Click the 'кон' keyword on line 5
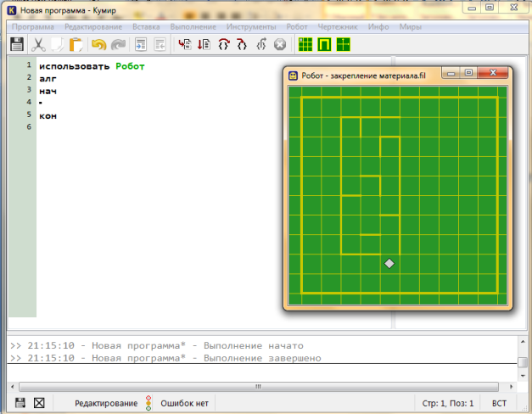Screen dimensions: 532x414 click(x=48, y=116)
